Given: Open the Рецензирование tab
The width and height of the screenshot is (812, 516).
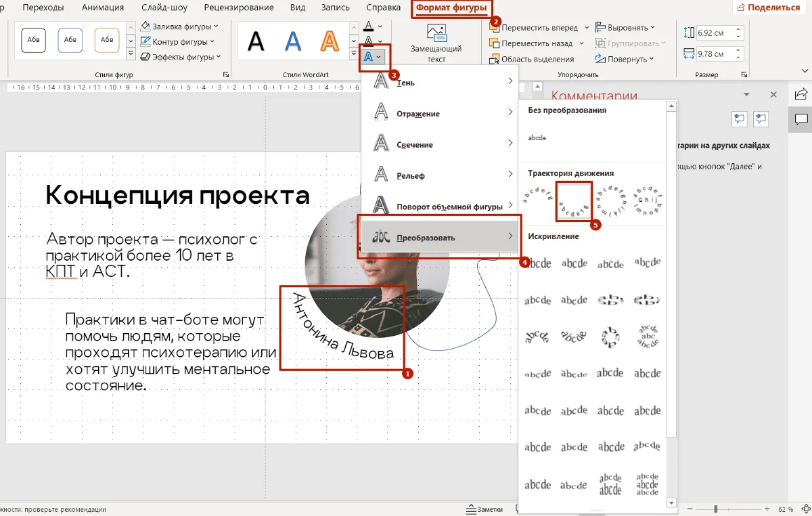Looking at the screenshot, I should click(x=240, y=7).
